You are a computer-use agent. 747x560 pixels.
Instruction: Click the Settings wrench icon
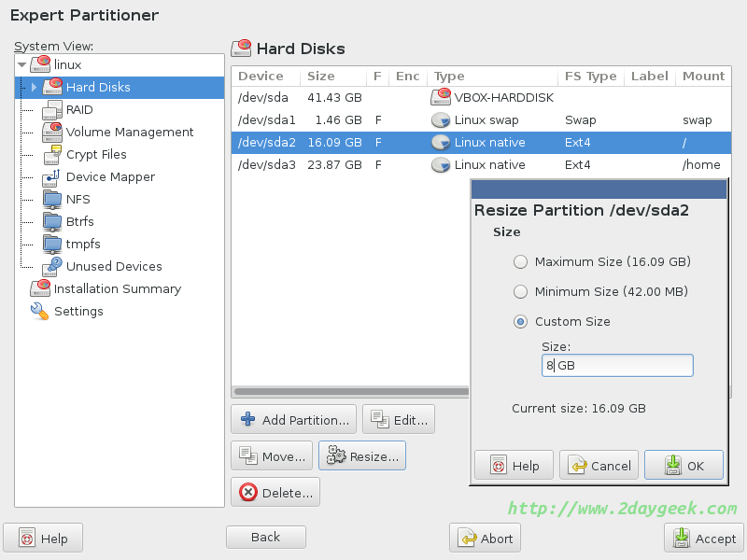pos(39,312)
